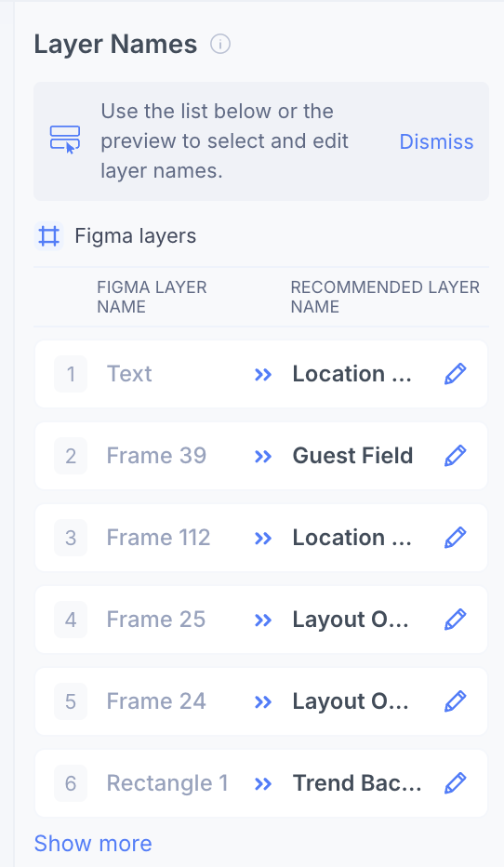504x867 pixels.
Task: Click pencil icon for Rectangle 1 row
Action: [x=456, y=783]
